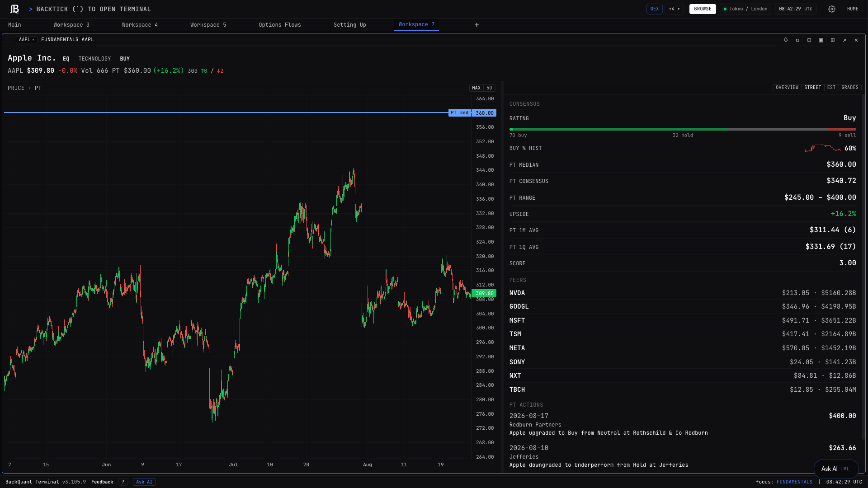Open the Setting Up tab

(350, 25)
